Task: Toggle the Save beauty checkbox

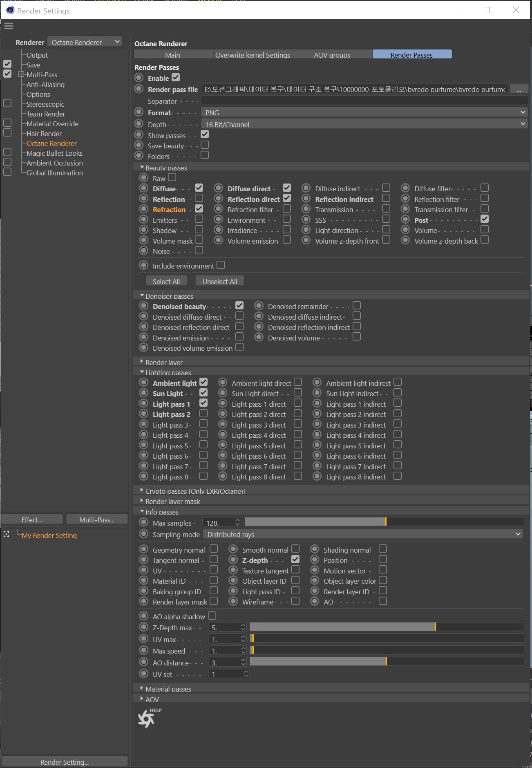Action: [x=205, y=145]
